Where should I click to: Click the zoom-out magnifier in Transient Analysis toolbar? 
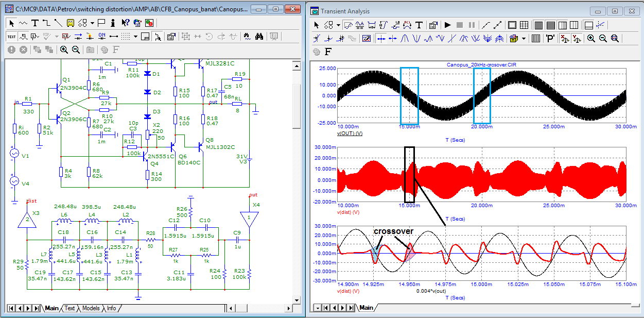(603, 38)
